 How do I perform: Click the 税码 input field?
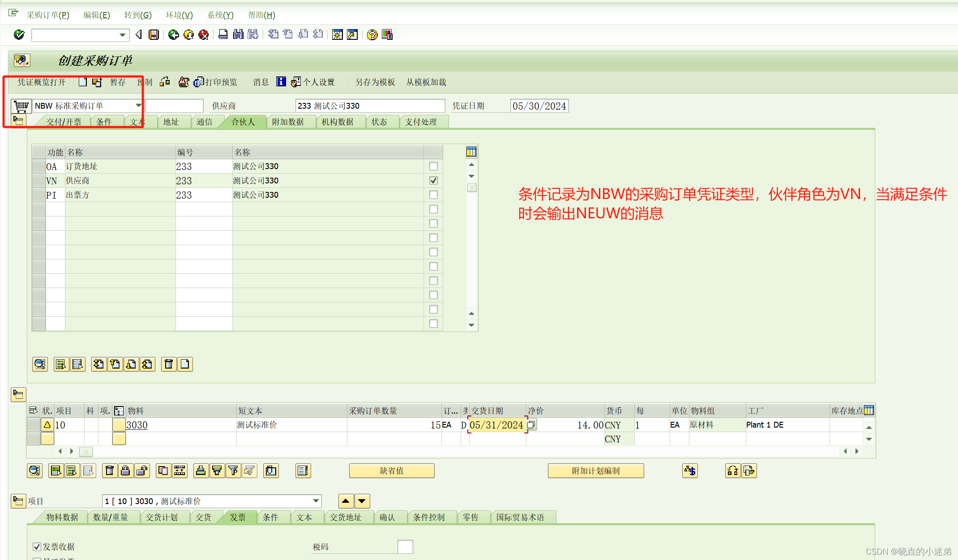pyautogui.click(x=405, y=547)
